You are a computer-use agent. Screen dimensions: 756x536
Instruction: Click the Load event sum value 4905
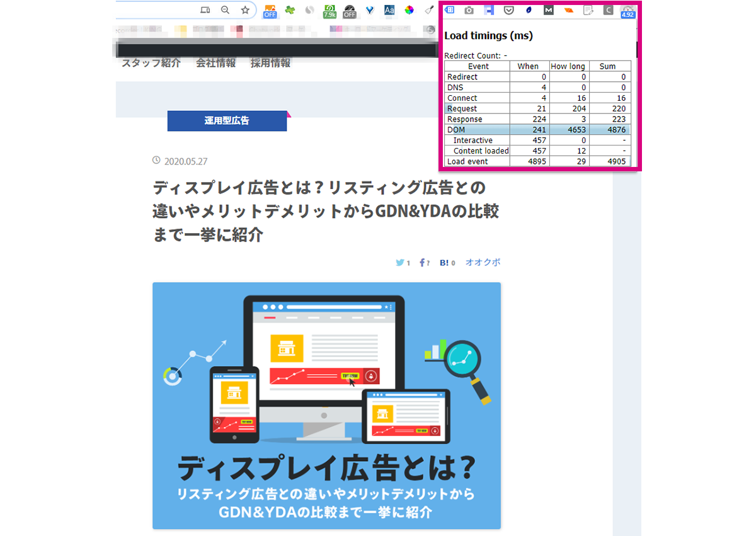616,162
